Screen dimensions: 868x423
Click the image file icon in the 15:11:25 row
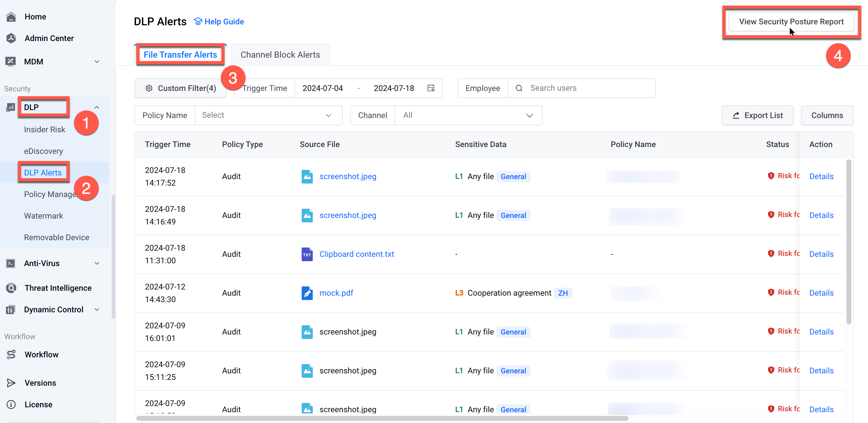[x=307, y=371]
